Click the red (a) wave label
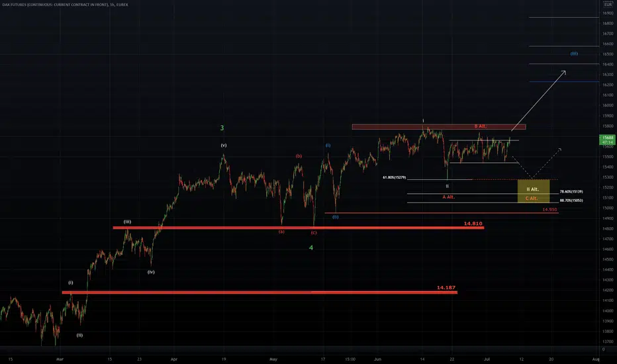 (281, 232)
